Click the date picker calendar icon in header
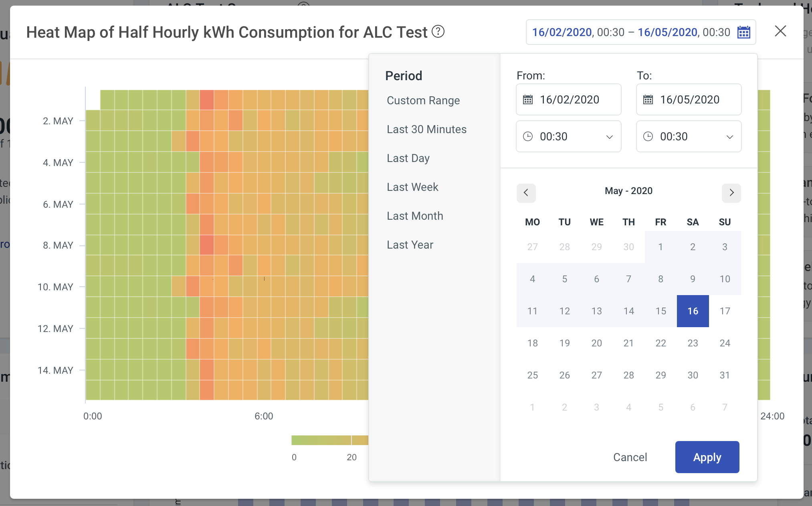 743,32
